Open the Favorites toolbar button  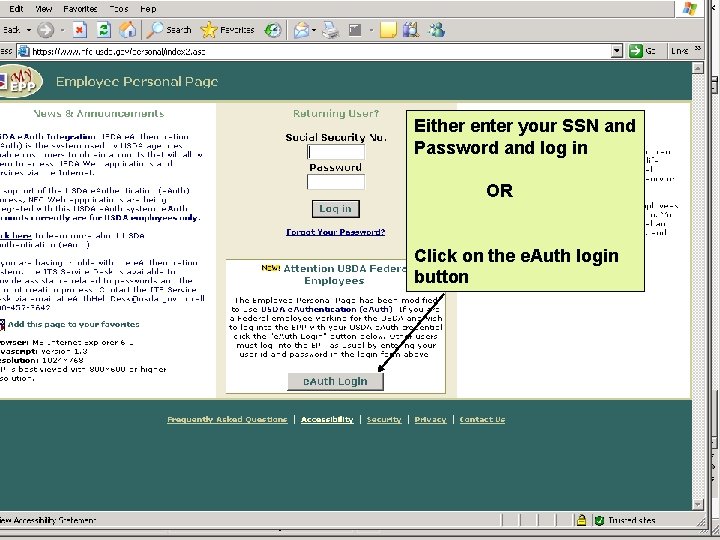click(228, 30)
